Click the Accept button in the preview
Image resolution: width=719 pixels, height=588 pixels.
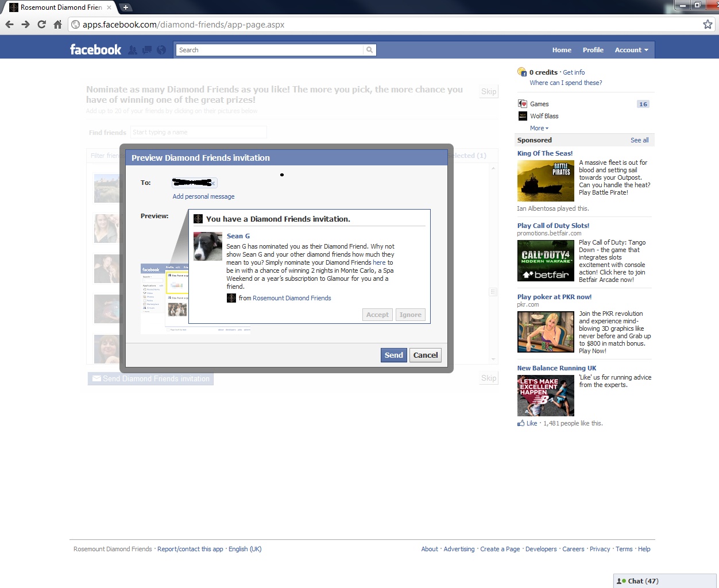click(x=377, y=315)
